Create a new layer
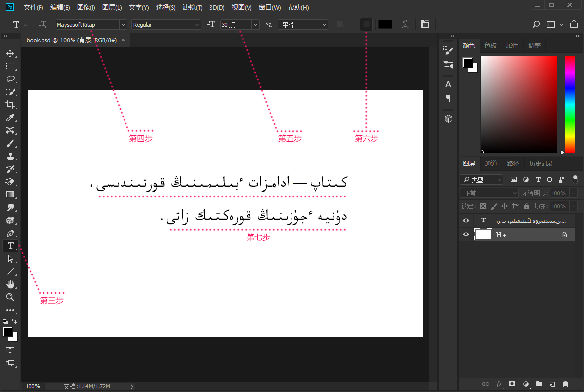Screen dimensions: 584x392 [552, 384]
